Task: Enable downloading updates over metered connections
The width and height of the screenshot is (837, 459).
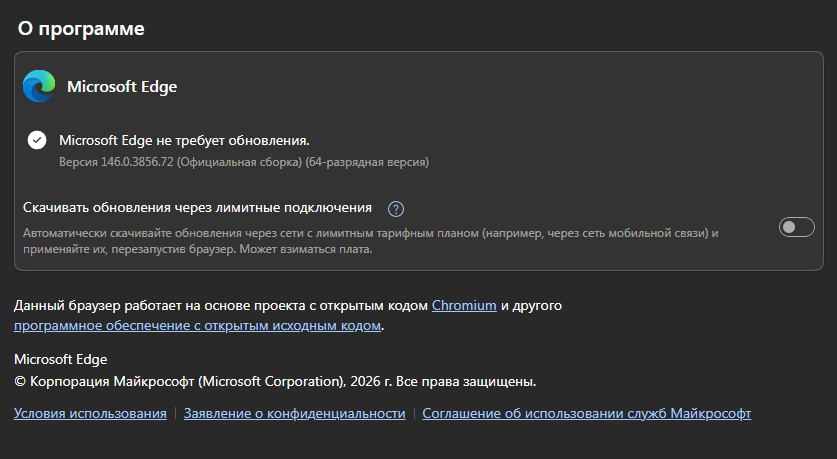Action: [x=797, y=228]
